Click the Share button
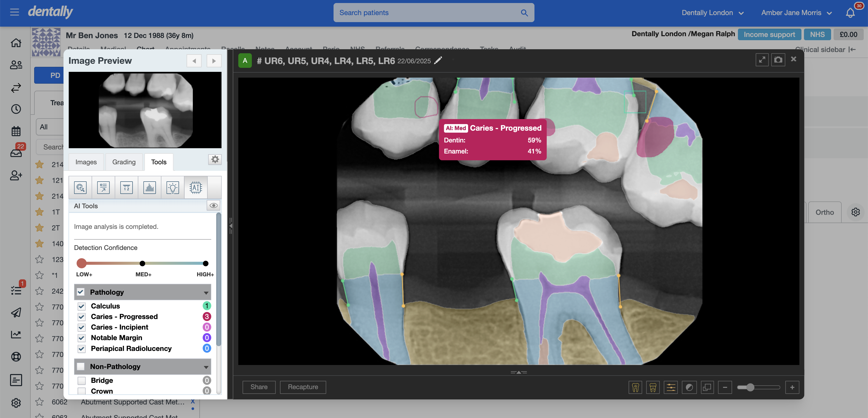The image size is (868, 418). [x=259, y=387]
